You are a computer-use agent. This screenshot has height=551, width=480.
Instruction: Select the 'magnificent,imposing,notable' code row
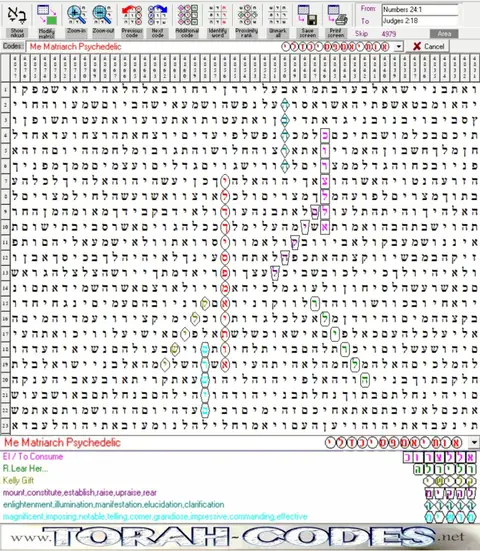(240, 517)
